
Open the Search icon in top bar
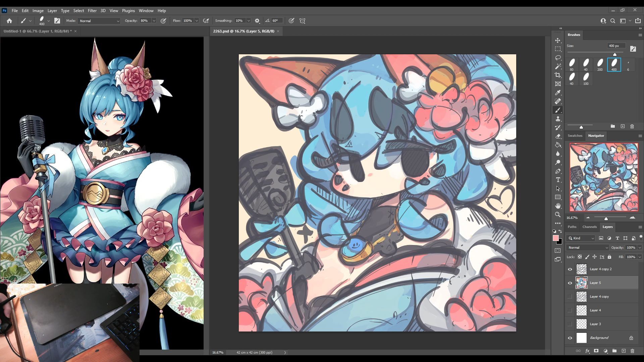[x=613, y=21]
